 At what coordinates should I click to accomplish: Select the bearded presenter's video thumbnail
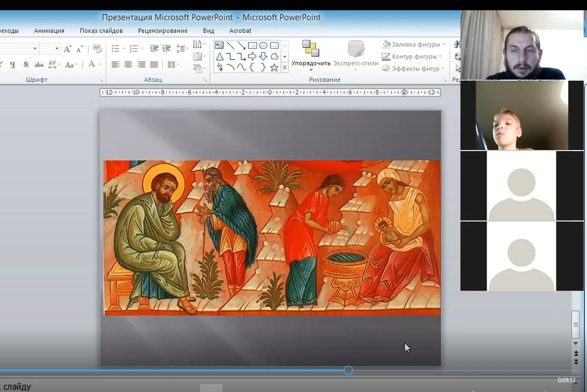coord(522,45)
